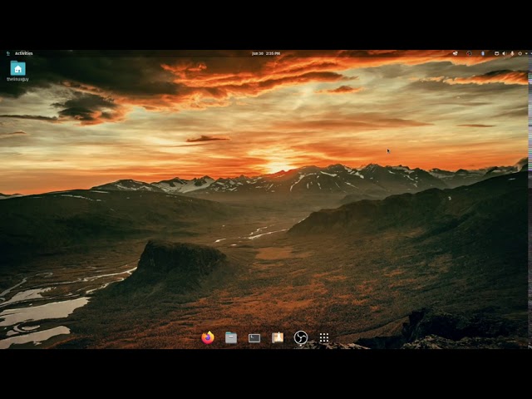
Task: Click the white tray icon left of red indicator
Action: click(455, 53)
